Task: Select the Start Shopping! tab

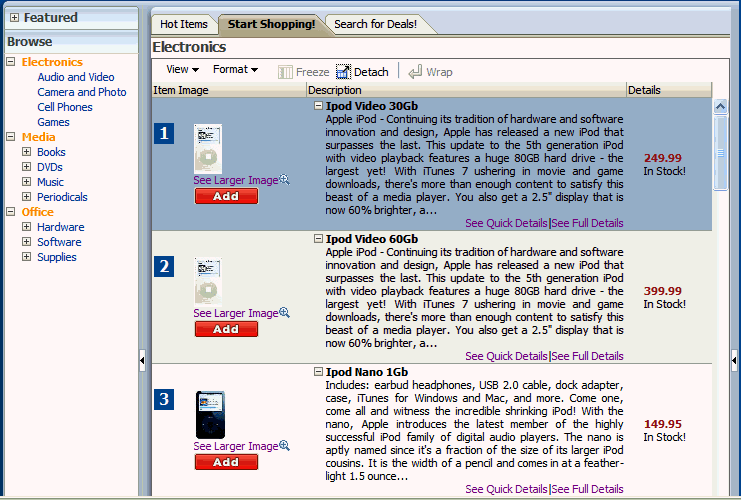Action: [271, 24]
